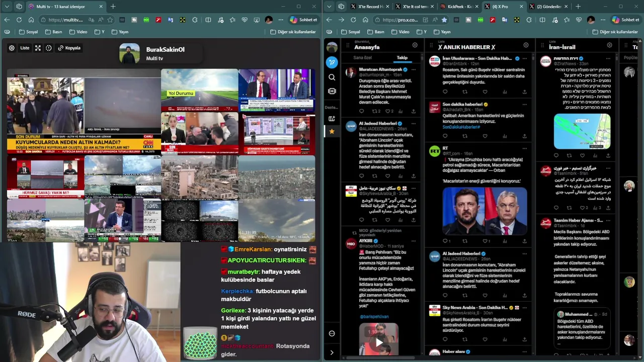Open SonDakikaHaberleri hashtag link

tap(461, 127)
